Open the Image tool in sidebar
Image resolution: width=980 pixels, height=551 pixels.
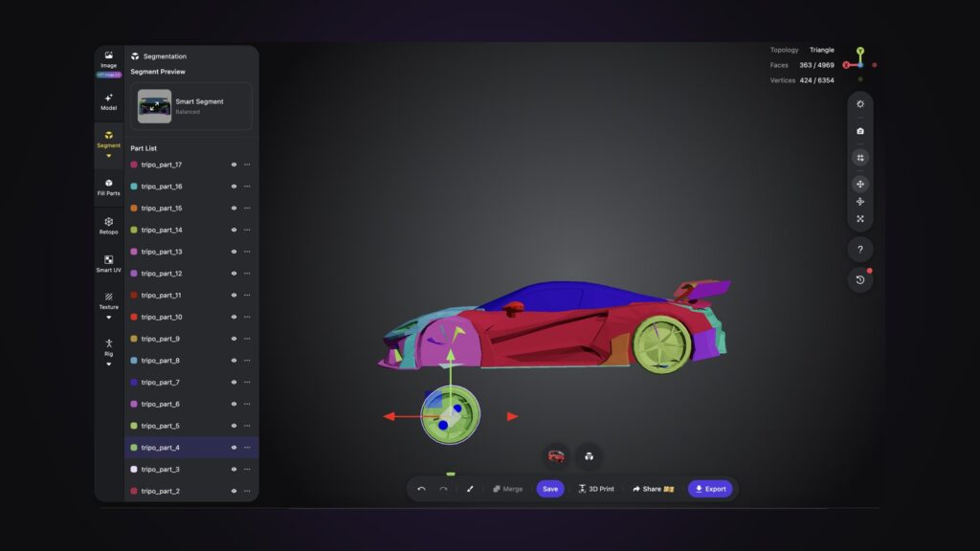coord(109,60)
